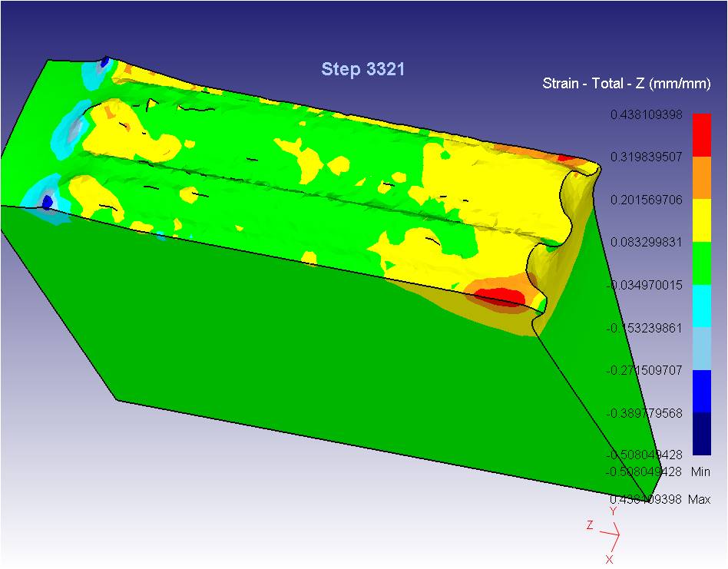The image size is (728, 569).
Task: Select the 0.201569706 legend value
Action: click(646, 200)
